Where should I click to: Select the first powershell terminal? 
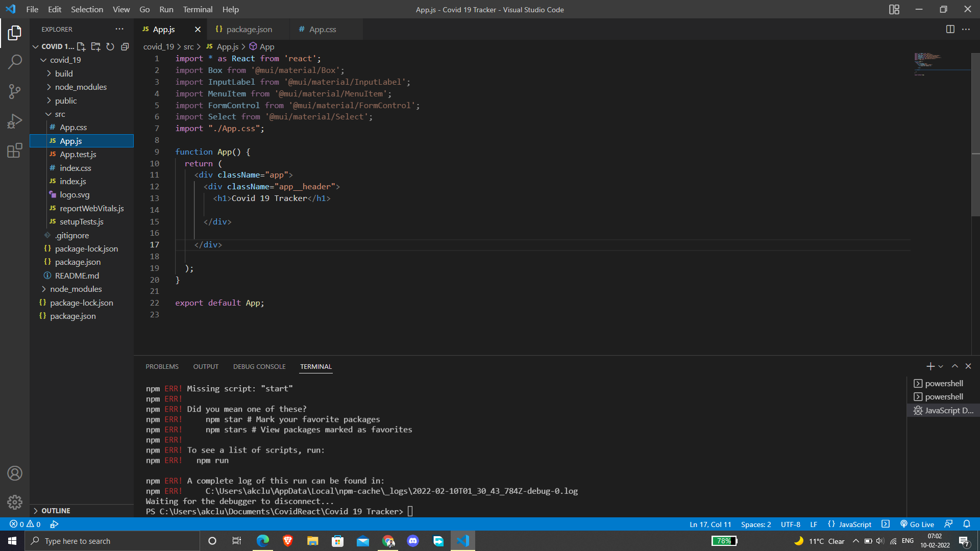coord(943,383)
